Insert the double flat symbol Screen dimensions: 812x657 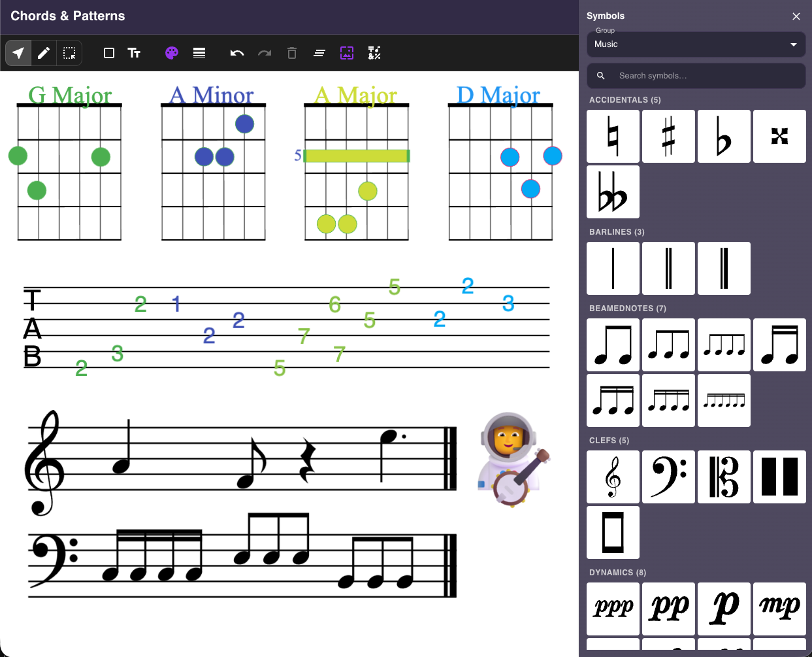pyautogui.click(x=613, y=192)
